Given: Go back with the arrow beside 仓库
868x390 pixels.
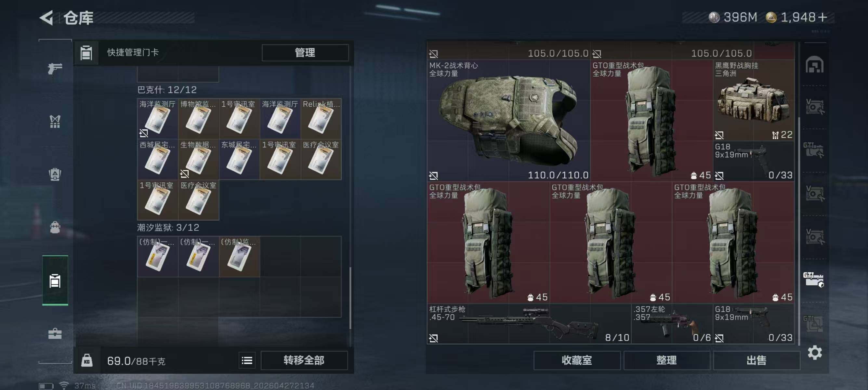Looking at the screenshot, I should pos(47,18).
